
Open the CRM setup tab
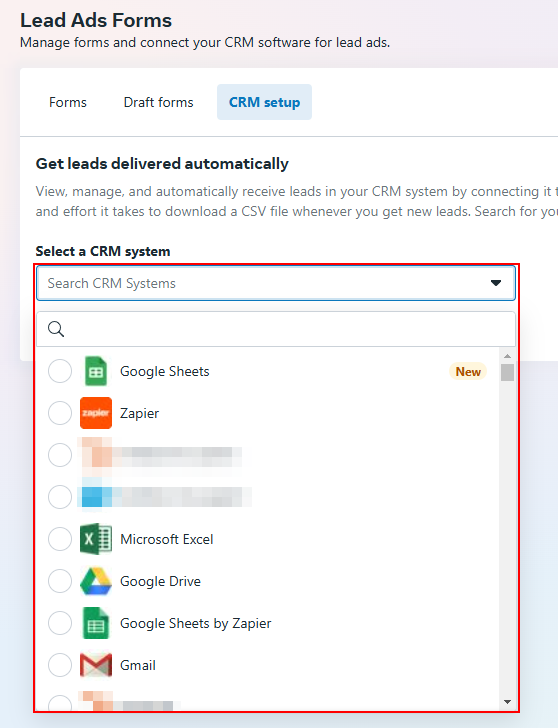(x=264, y=102)
